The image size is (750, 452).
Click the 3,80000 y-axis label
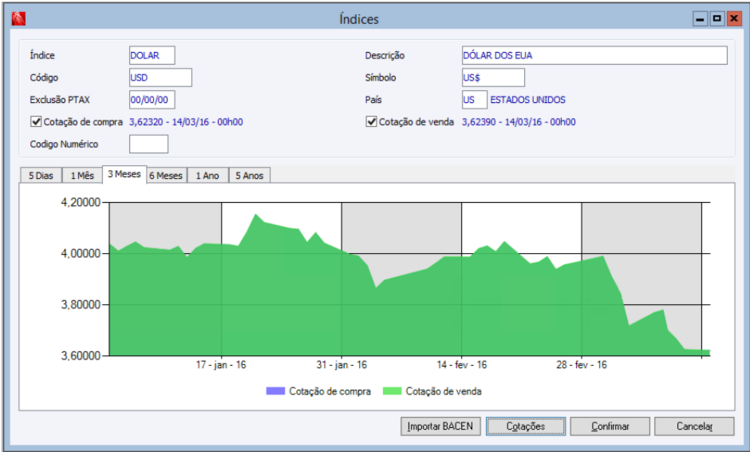click(81, 305)
